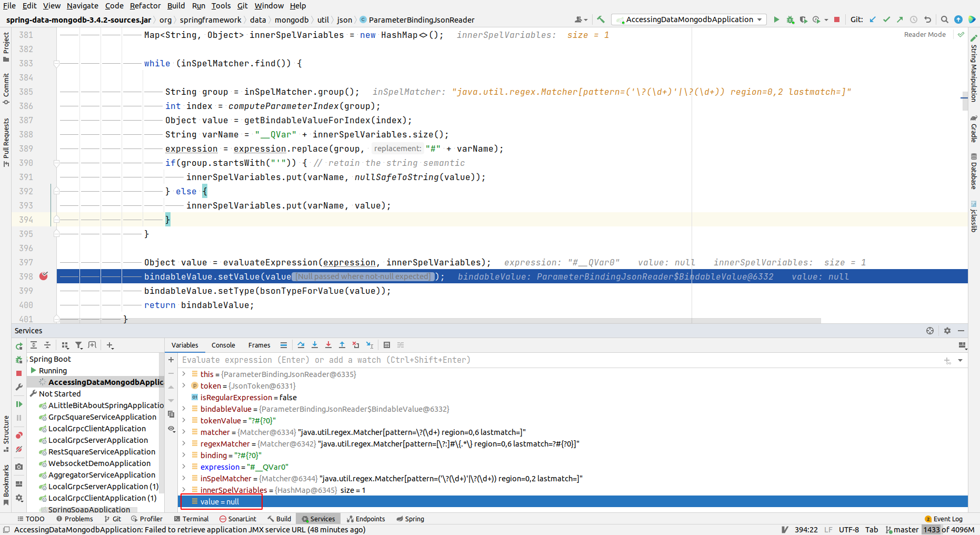Toggle the breakpoint on line 398
The width and height of the screenshot is (980, 535).
(x=43, y=275)
